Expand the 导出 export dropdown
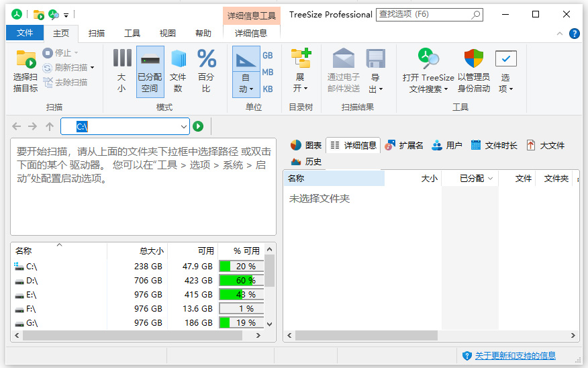 tap(375, 71)
